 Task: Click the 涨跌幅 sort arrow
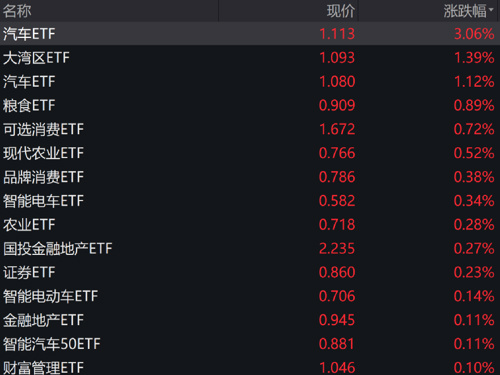click(491, 10)
